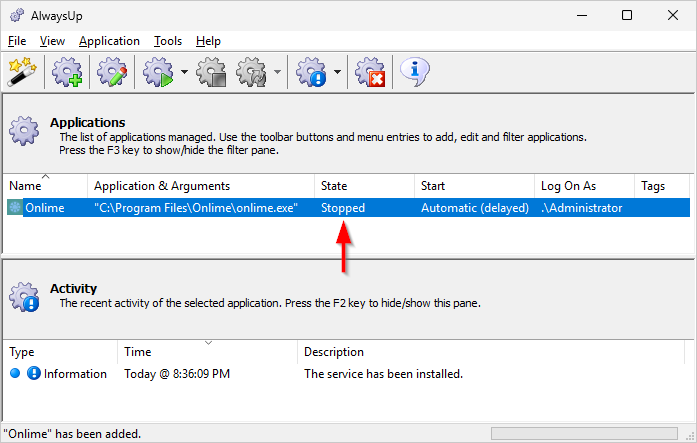Click the info speech bubble icon
Image resolution: width=697 pixels, height=443 pixels.
coord(415,72)
